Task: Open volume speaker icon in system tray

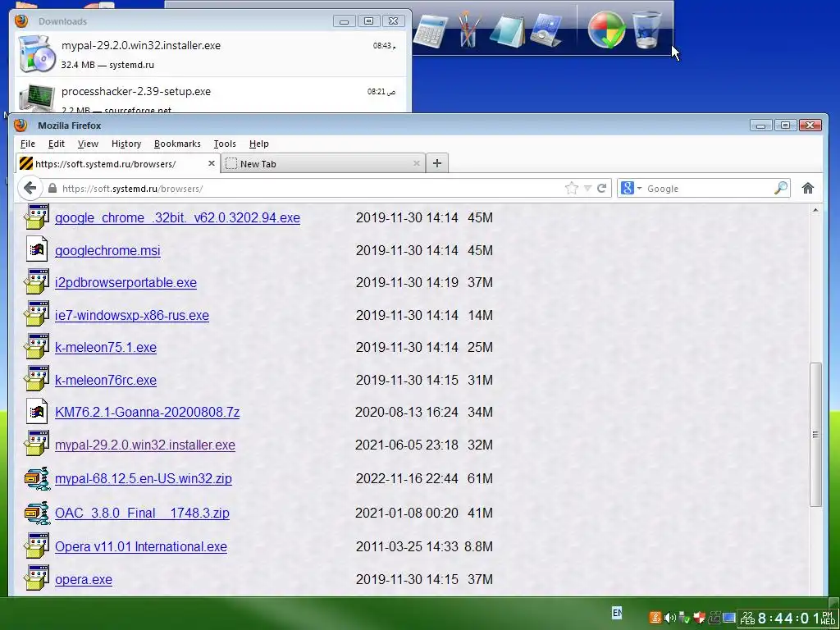Action: (x=669, y=618)
